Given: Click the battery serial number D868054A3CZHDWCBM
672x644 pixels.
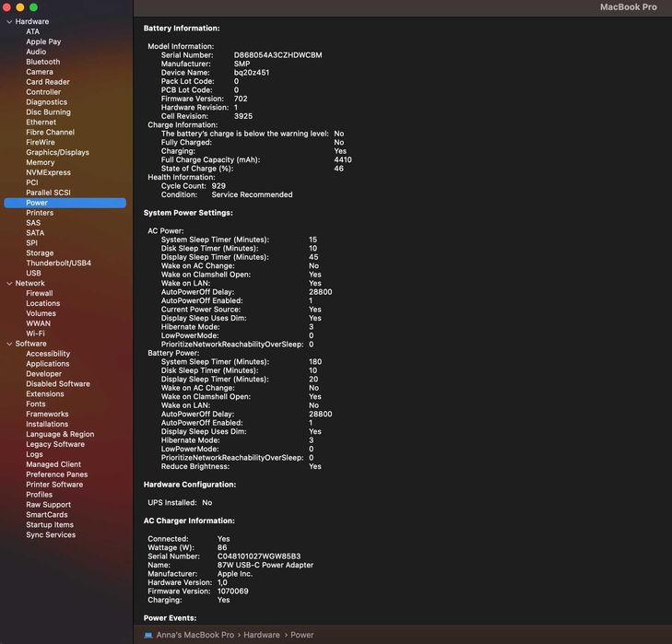Looking at the screenshot, I should pos(277,55).
